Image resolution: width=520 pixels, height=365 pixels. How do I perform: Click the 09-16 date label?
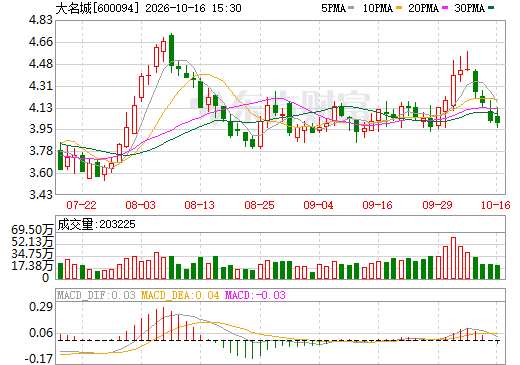(x=377, y=205)
